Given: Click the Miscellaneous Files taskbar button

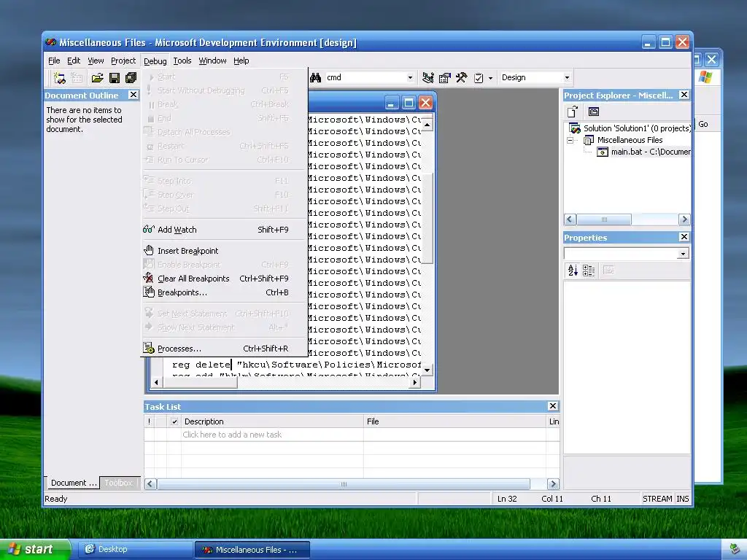Looking at the screenshot, I should click(x=252, y=550).
